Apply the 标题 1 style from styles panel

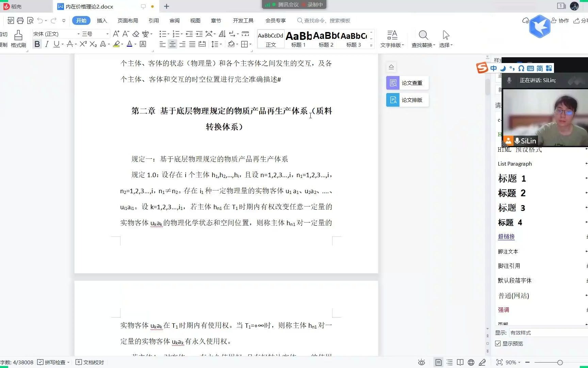pyautogui.click(x=512, y=178)
